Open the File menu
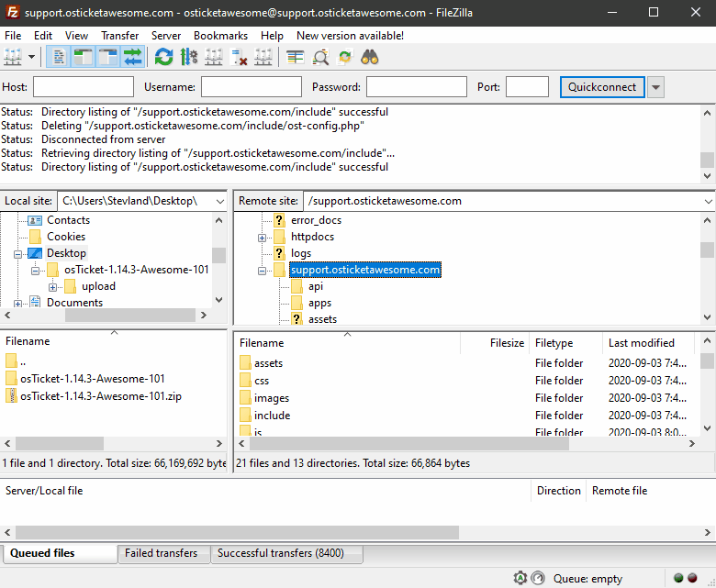Image resolution: width=716 pixels, height=588 pixels. (x=13, y=36)
